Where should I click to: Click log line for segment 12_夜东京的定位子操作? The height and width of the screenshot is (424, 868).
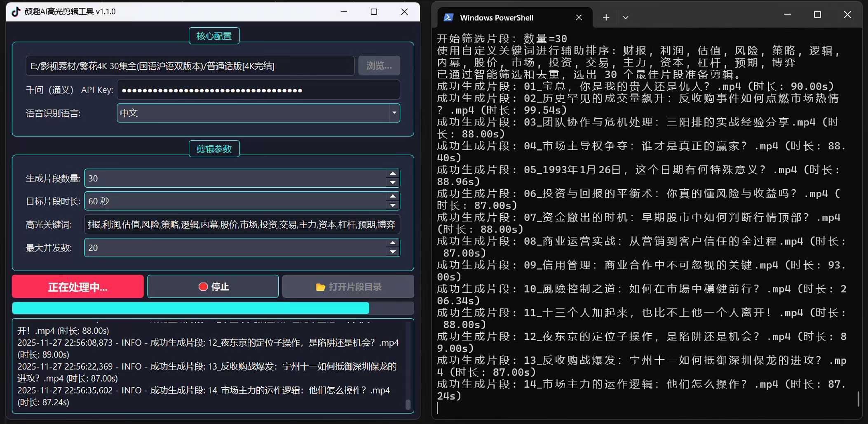point(208,349)
